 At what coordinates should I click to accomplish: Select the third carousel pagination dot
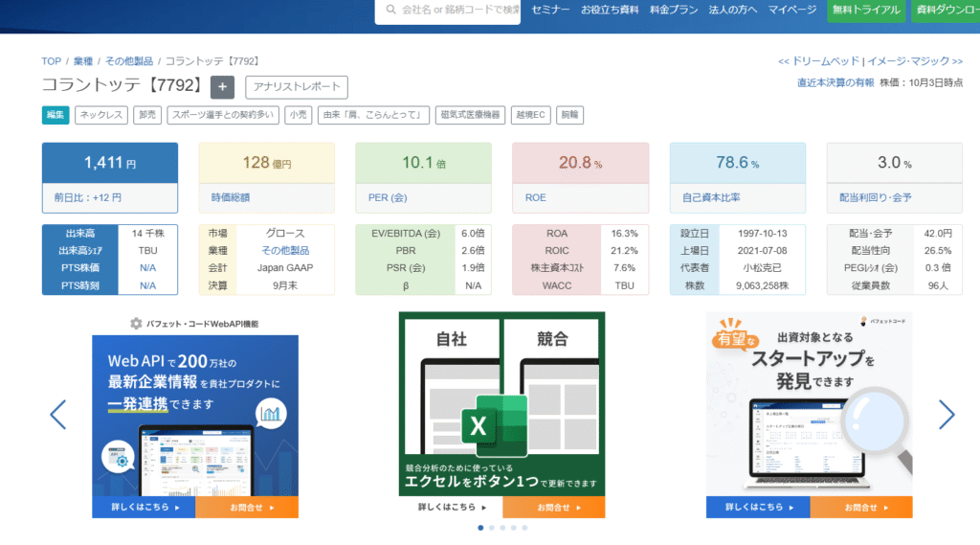[502, 528]
